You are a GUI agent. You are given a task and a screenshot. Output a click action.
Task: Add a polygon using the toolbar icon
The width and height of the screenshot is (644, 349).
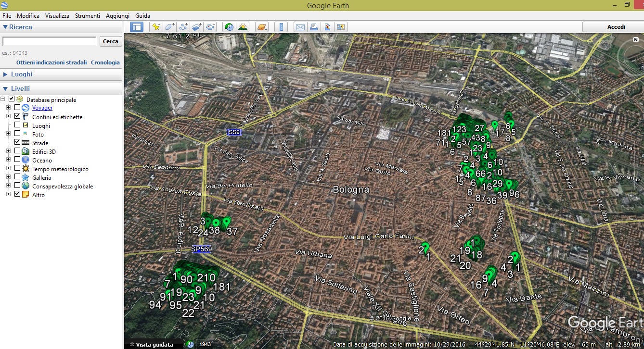pos(169,27)
